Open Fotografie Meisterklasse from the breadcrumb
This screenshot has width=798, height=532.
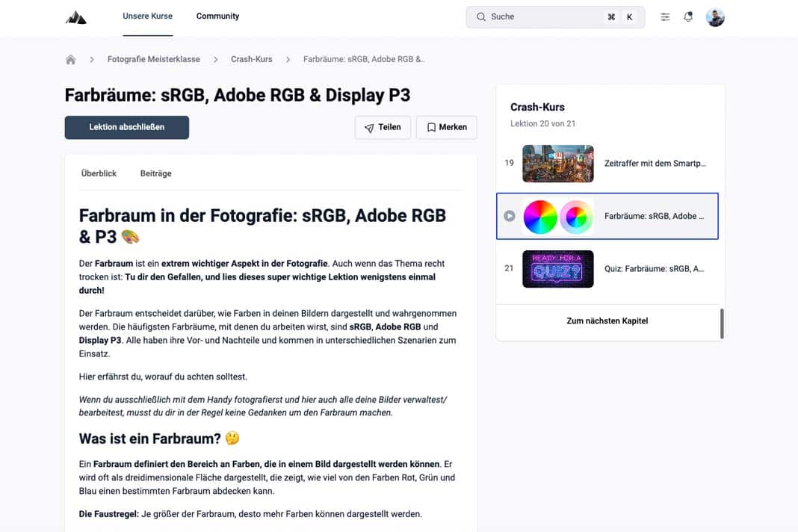pos(153,58)
